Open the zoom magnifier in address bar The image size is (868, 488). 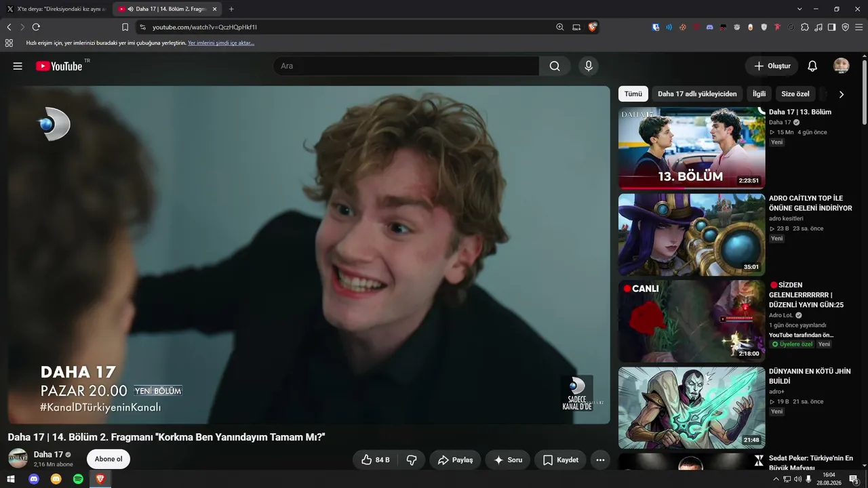560,27
